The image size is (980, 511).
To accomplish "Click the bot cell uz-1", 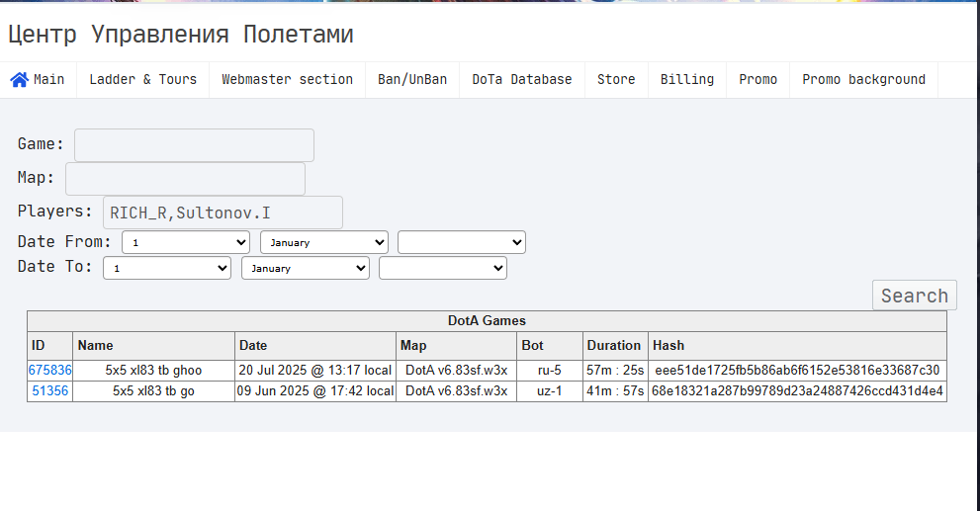I will coord(550,391).
